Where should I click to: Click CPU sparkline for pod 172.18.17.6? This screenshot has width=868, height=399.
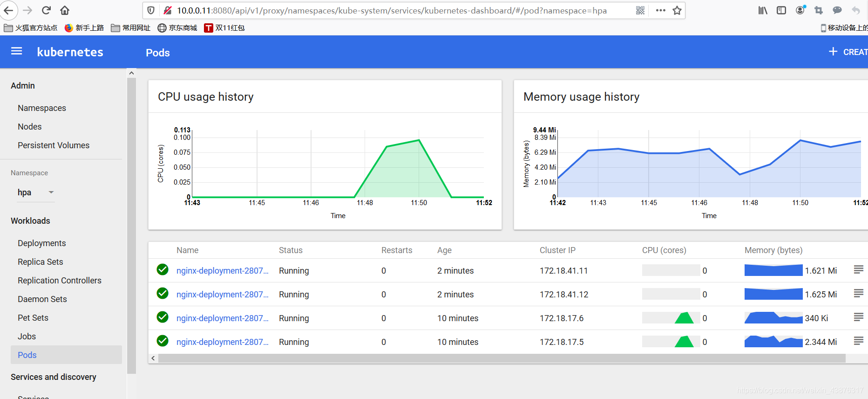[x=671, y=317]
